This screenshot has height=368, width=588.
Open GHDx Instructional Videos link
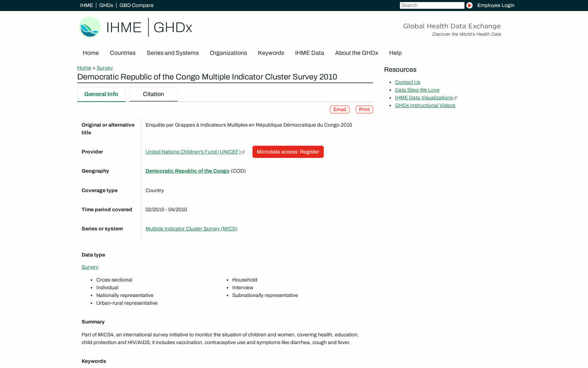(x=425, y=105)
